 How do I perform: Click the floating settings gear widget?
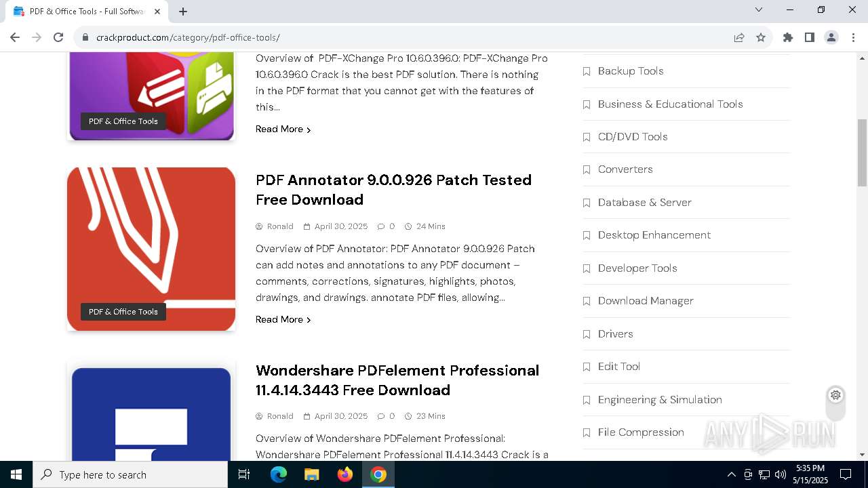coord(835,395)
